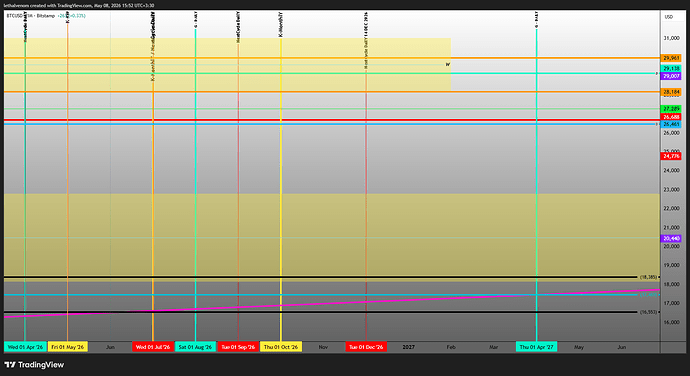The image size is (690, 376).
Task: Select the blue 26,461 price label
Action: click(671, 125)
